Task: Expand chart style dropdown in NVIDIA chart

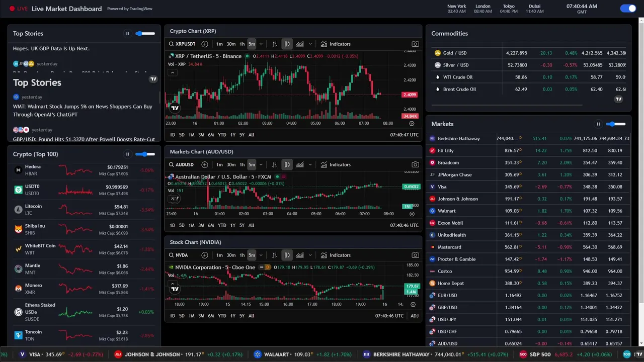Action: point(310,255)
